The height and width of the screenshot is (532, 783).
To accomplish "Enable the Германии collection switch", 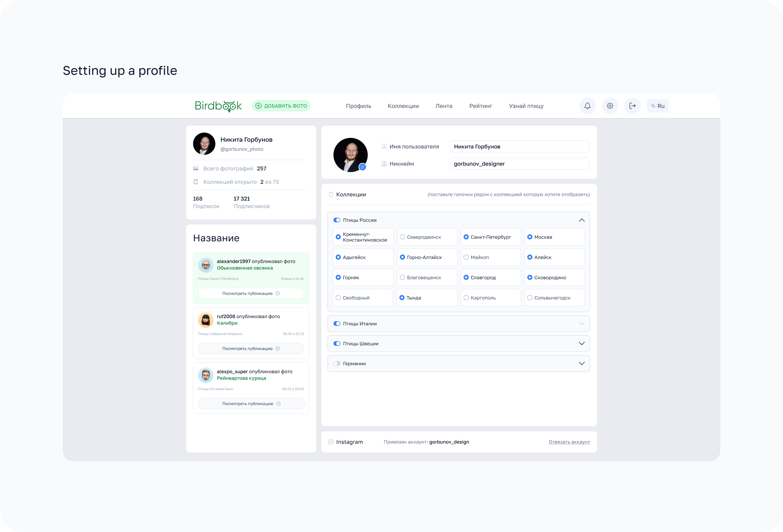I will click(x=337, y=364).
